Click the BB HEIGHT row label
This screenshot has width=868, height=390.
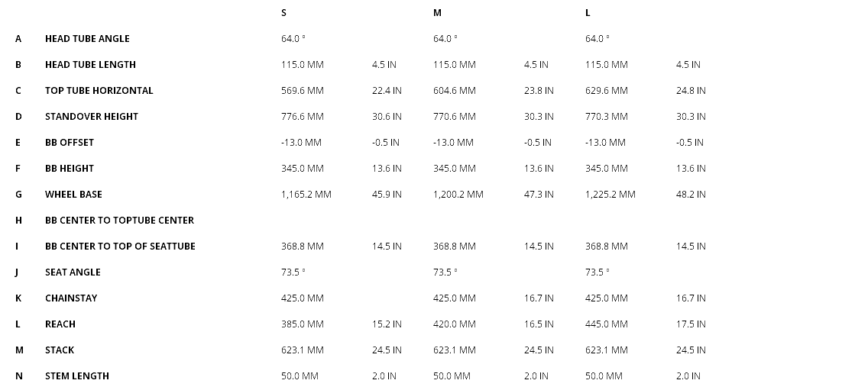click(70, 169)
